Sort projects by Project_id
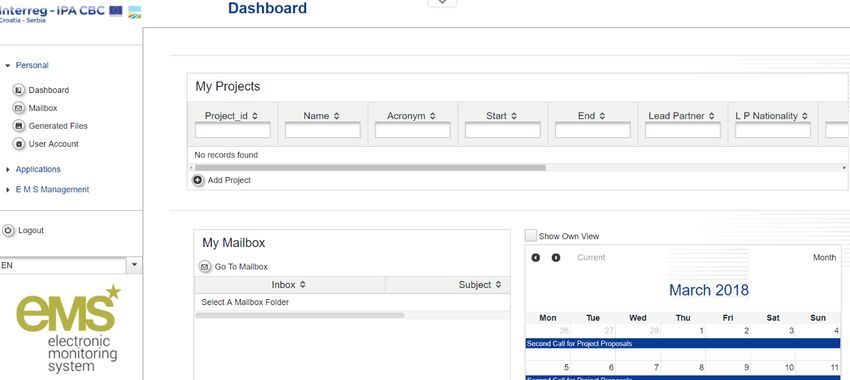This screenshot has height=380, width=850. [x=255, y=116]
